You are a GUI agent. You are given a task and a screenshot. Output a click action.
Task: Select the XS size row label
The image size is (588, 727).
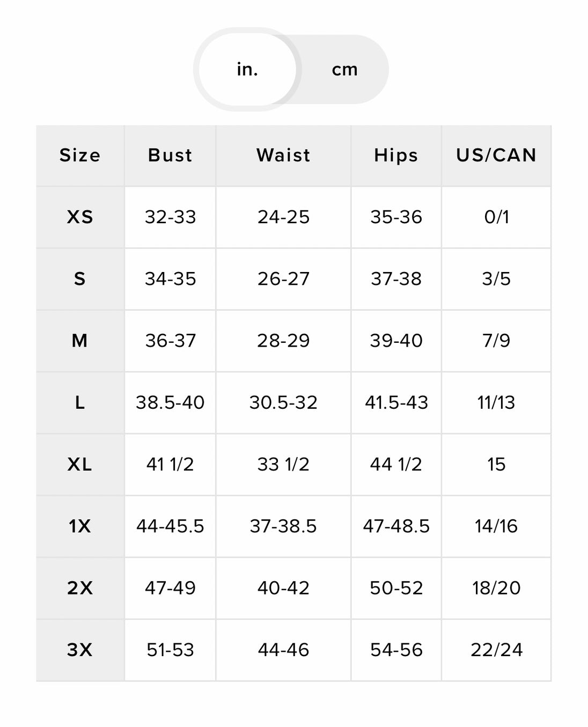(x=80, y=217)
